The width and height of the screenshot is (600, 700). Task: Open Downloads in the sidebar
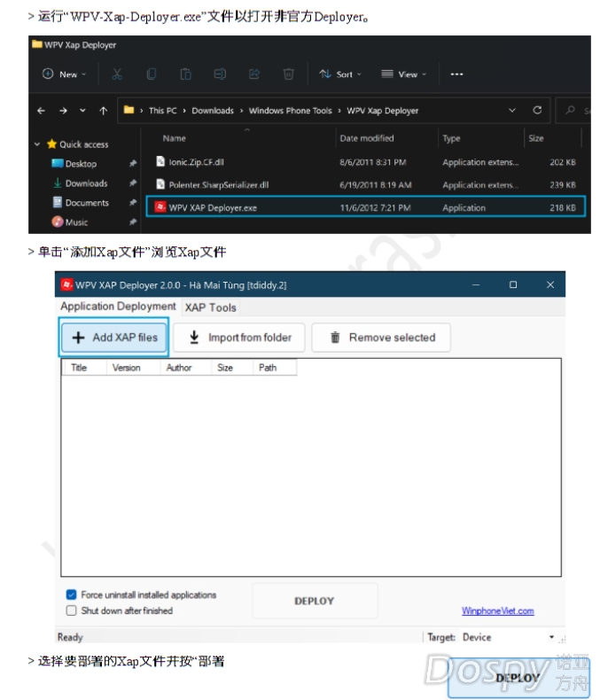(81, 183)
